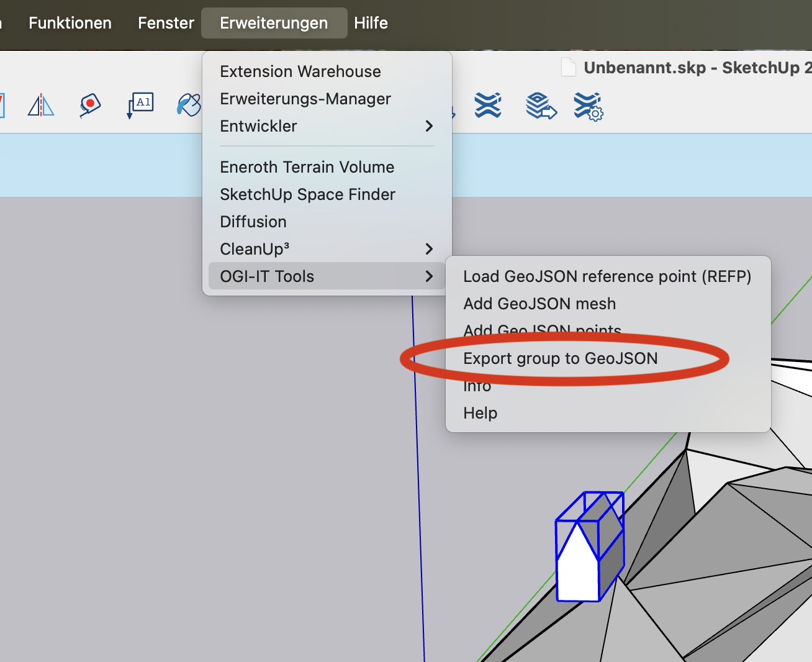Open Extension Warehouse
The image size is (812, 662).
click(327, 71)
